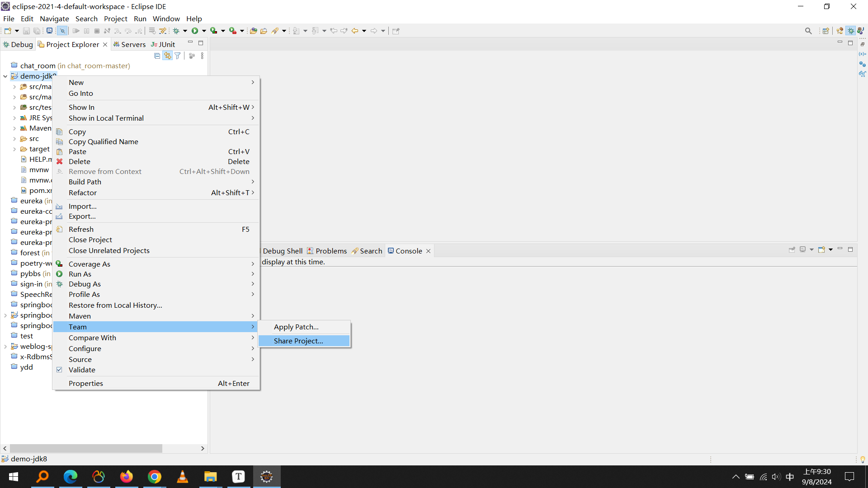Switch to the Servers tab
Viewport: 868px width, 488px height.
(129, 44)
